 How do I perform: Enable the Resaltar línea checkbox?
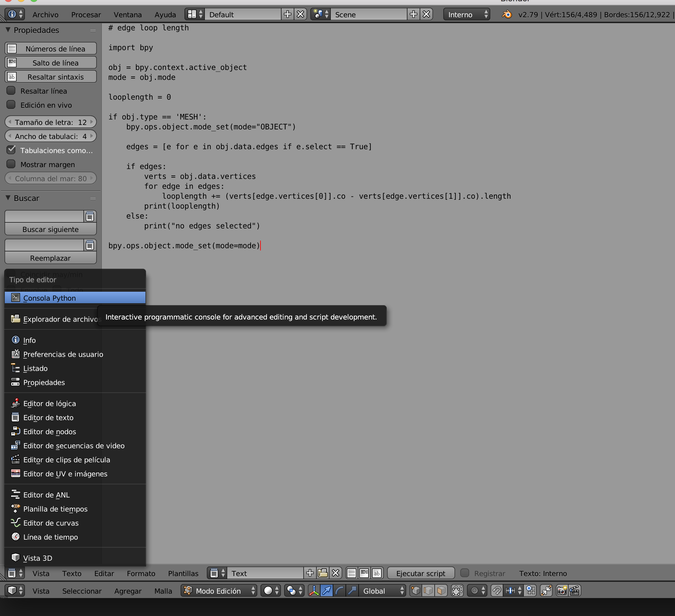point(11,91)
